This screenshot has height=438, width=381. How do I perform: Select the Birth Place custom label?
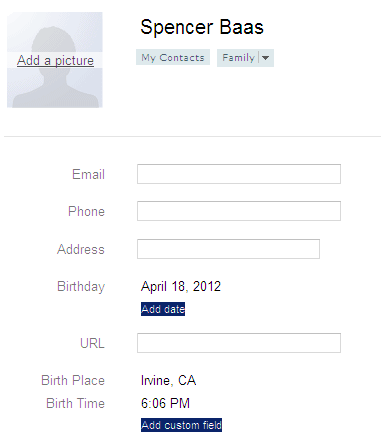point(73,381)
